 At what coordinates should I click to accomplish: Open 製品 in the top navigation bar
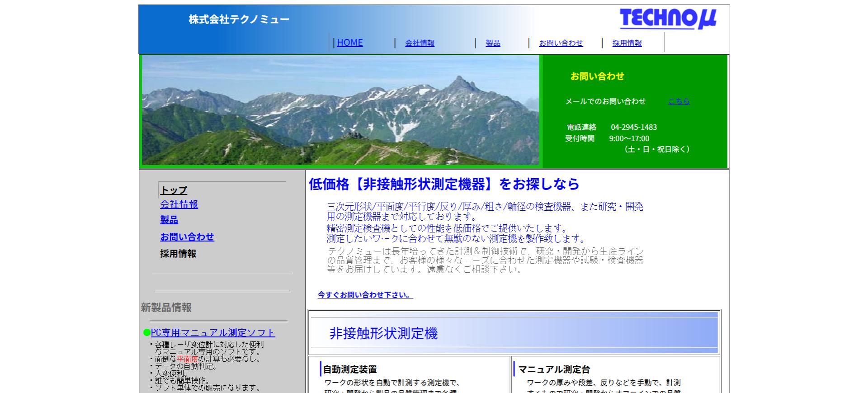493,43
